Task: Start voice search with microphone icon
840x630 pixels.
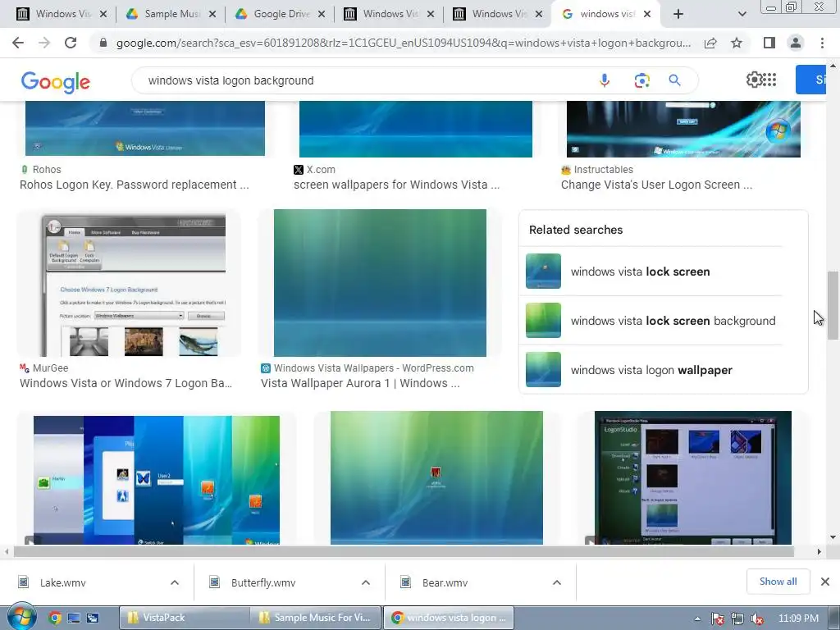Action: tap(605, 80)
